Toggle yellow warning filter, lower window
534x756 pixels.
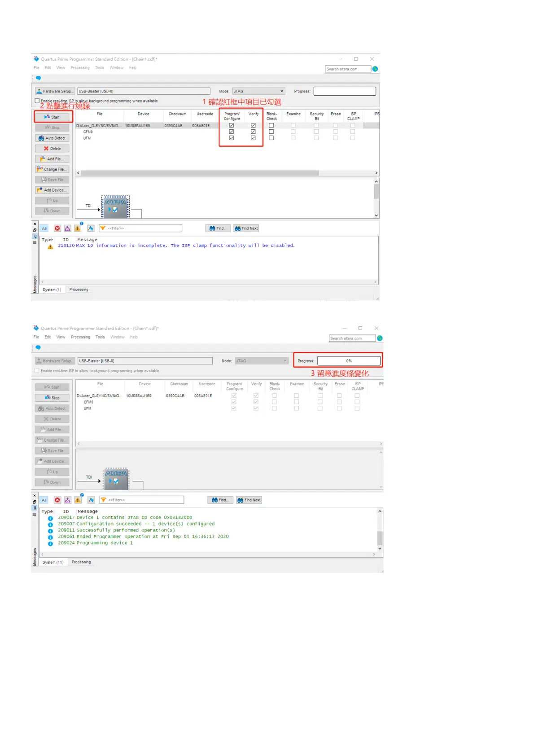78,500
